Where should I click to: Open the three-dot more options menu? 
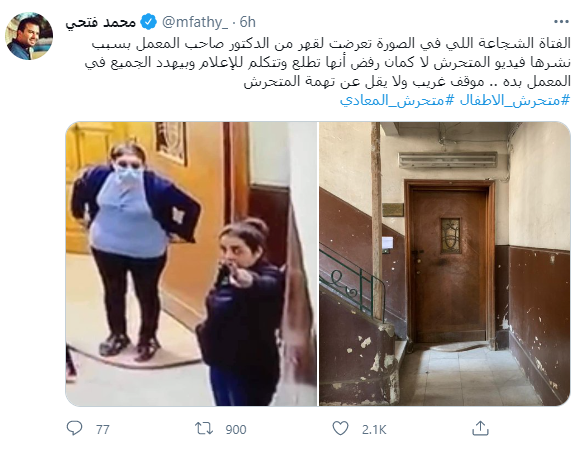click(561, 22)
